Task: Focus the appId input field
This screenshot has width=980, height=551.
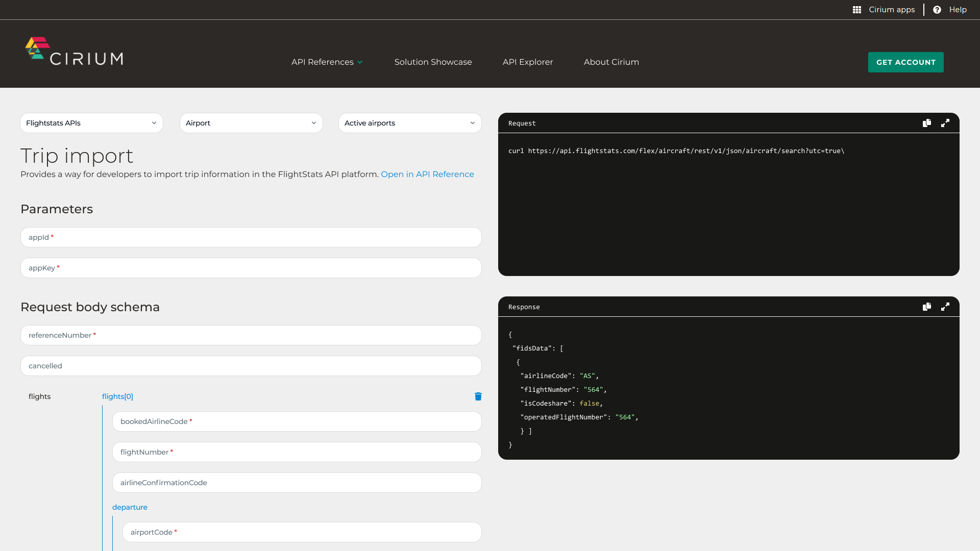Action: tap(251, 237)
